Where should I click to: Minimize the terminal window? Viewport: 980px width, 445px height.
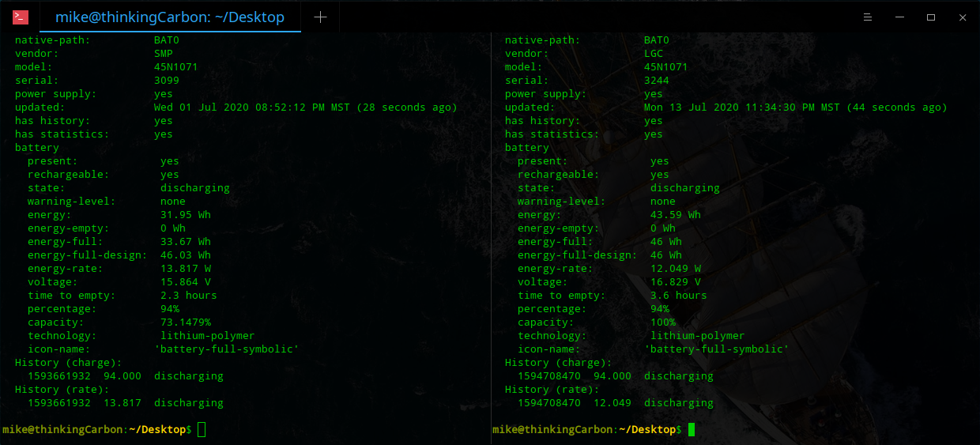[899, 17]
